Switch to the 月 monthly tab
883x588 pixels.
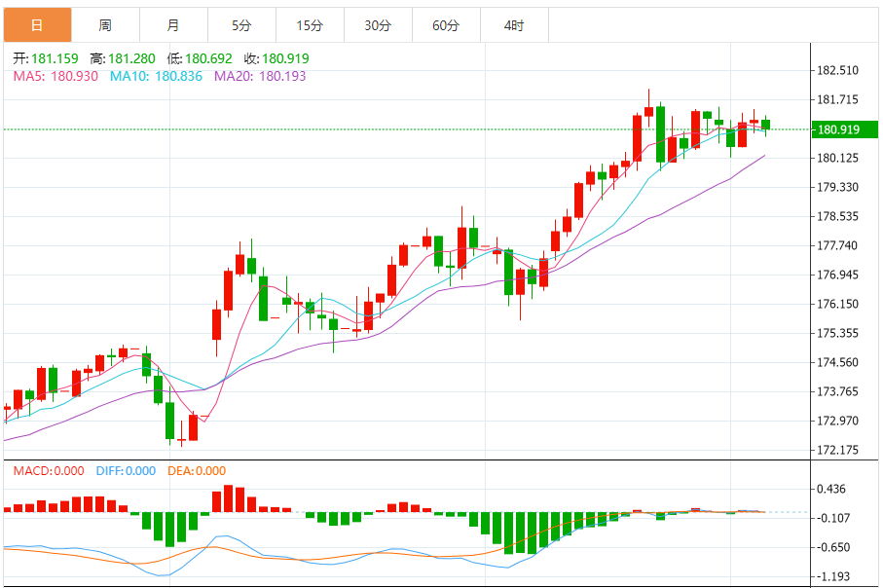[173, 25]
